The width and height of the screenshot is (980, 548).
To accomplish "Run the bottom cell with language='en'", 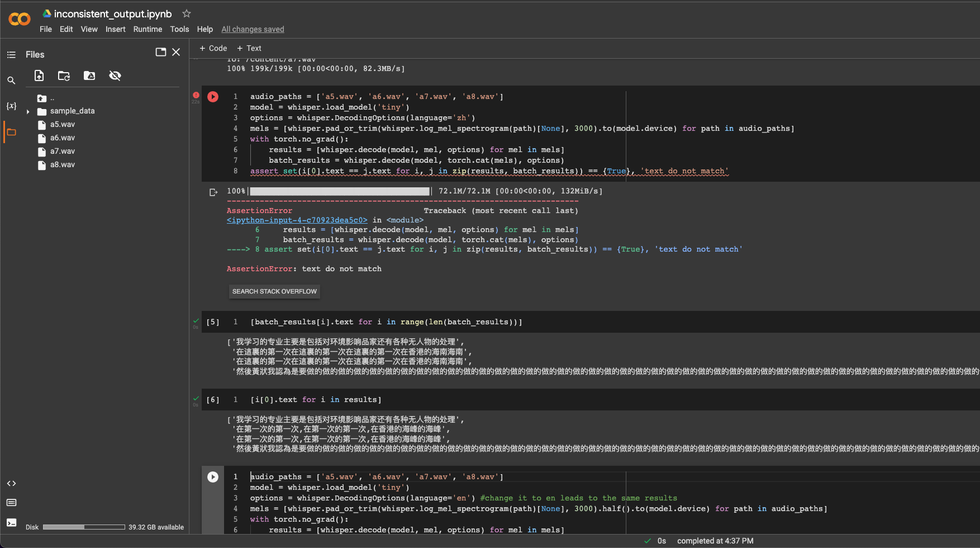I will [x=213, y=477].
